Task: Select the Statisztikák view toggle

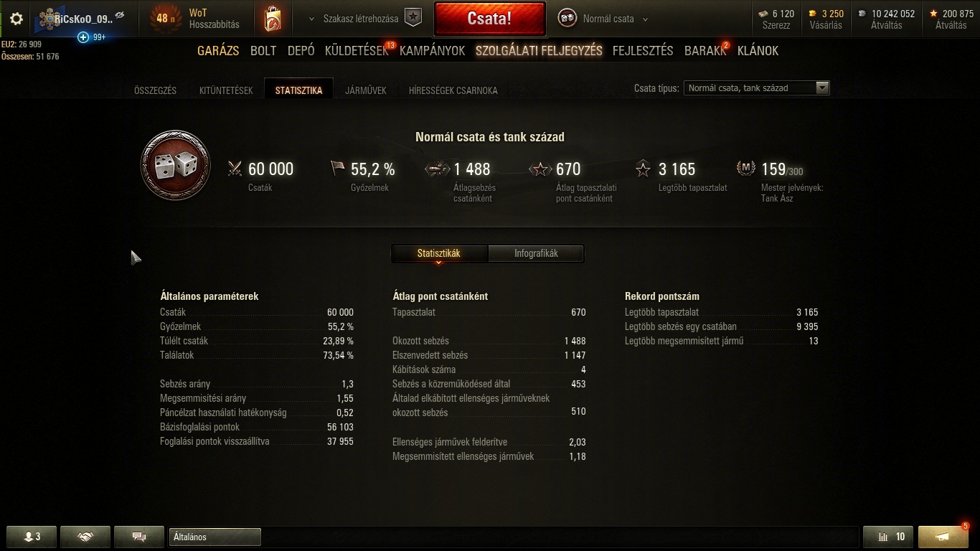Action: [x=439, y=253]
